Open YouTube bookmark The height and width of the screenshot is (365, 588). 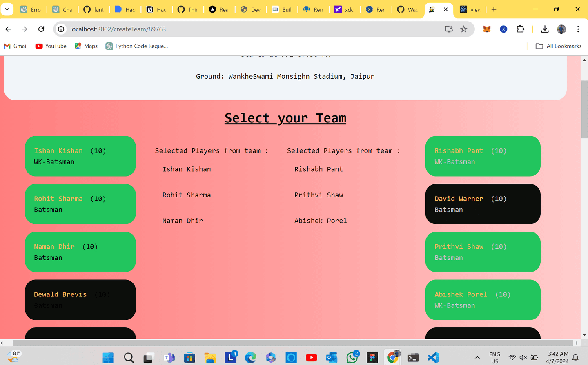click(51, 46)
